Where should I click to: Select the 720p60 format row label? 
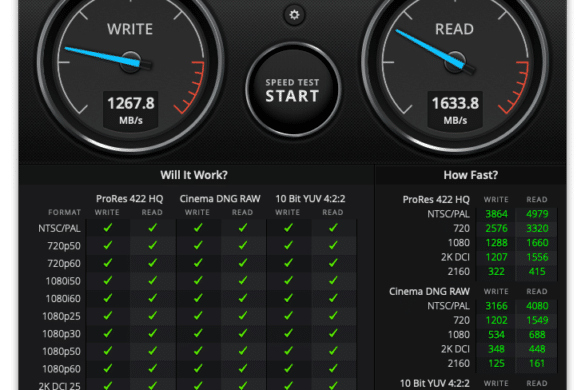pyautogui.click(x=64, y=263)
